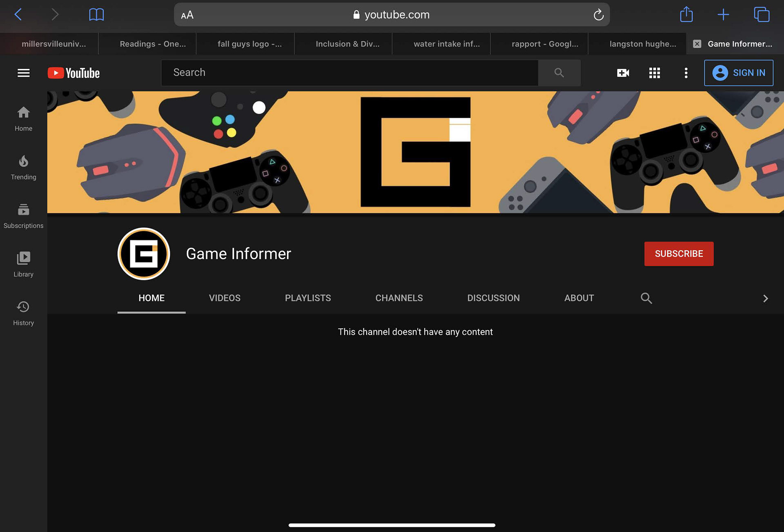The image size is (784, 532).
Task: Search within the channel magnifier
Action: point(646,298)
